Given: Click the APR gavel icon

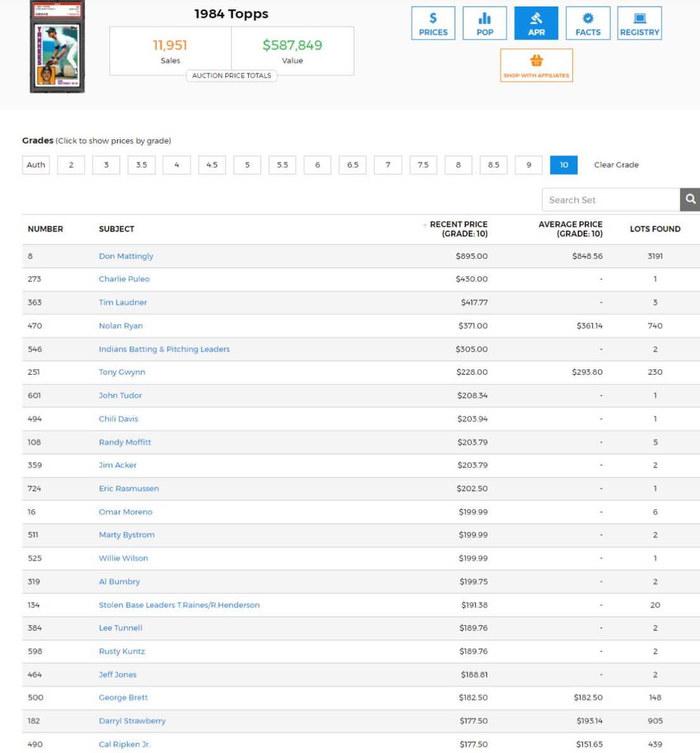Looking at the screenshot, I should [536, 18].
